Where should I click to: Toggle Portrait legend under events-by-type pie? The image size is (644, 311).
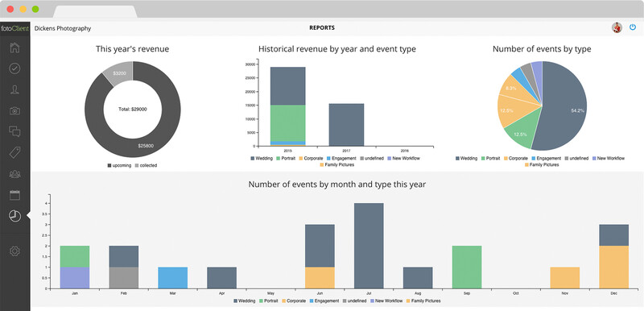pos(492,158)
